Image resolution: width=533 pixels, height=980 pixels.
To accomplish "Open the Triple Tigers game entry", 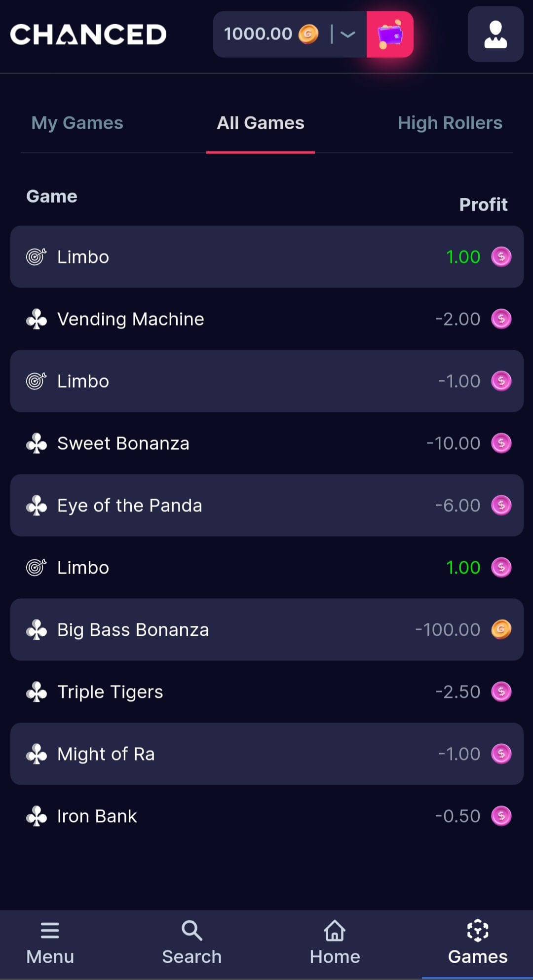I will click(267, 692).
